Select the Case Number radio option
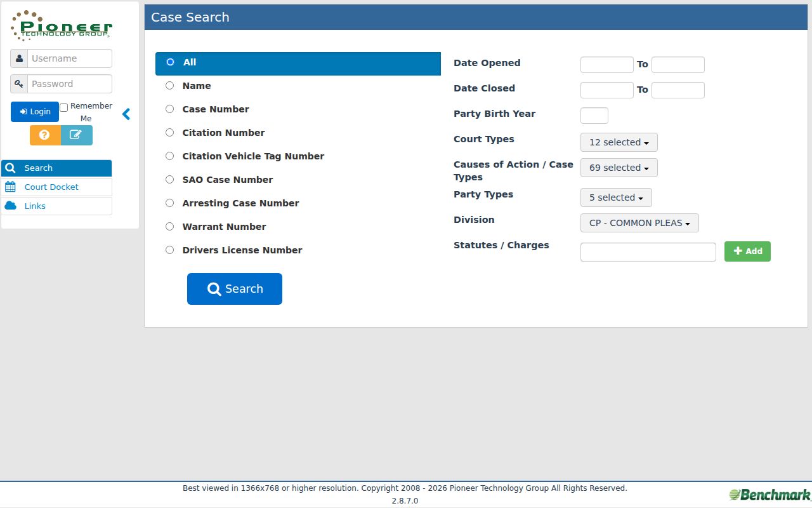Image resolution: width=812 pixels, height=508 pixels. [x=170, y=109]
